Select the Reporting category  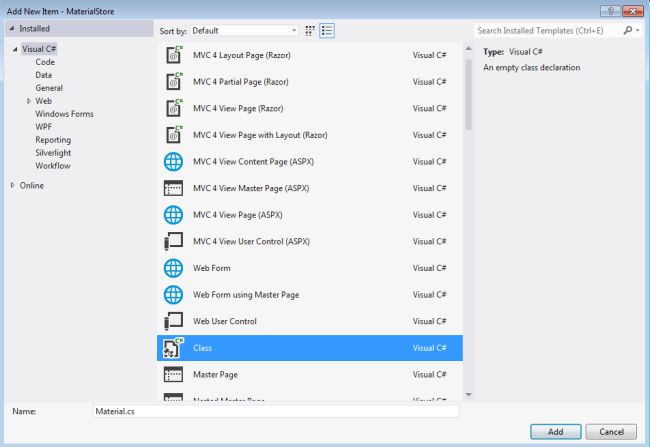coord(53,140)
